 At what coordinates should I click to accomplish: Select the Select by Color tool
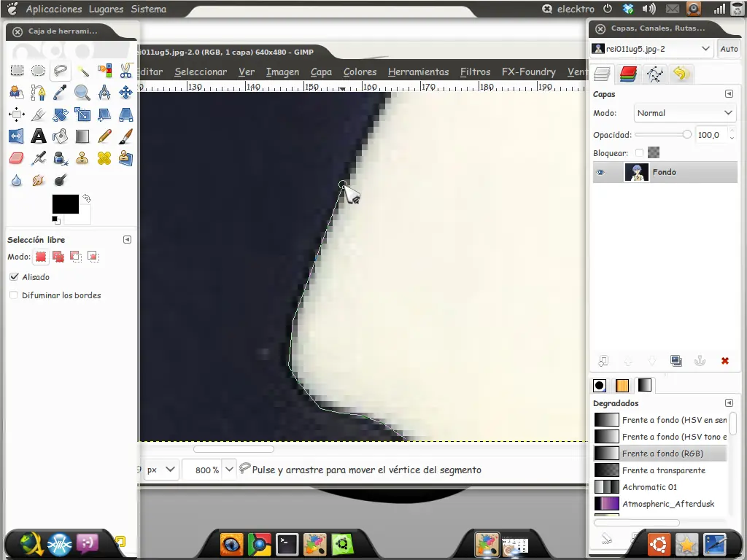[x=104, y=71]
